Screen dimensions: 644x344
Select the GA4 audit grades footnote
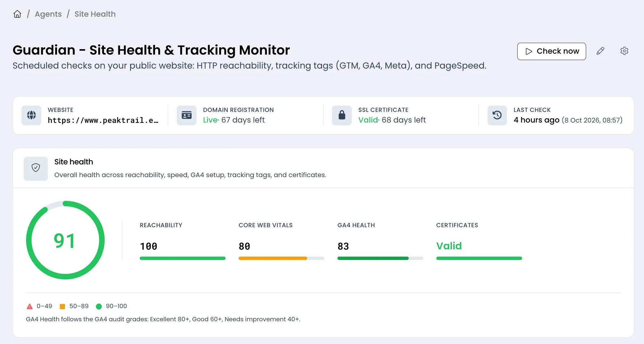163,319
